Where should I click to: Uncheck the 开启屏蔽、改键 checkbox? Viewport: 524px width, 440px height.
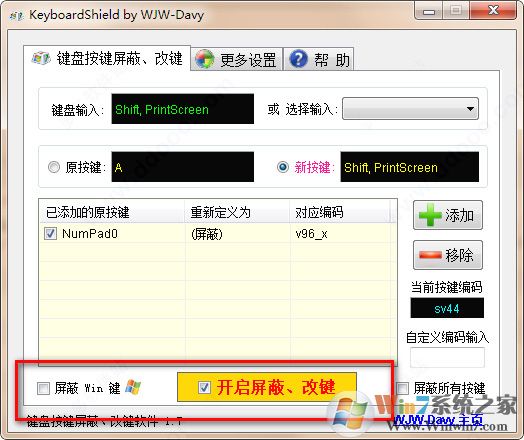[x=204, y=387]
